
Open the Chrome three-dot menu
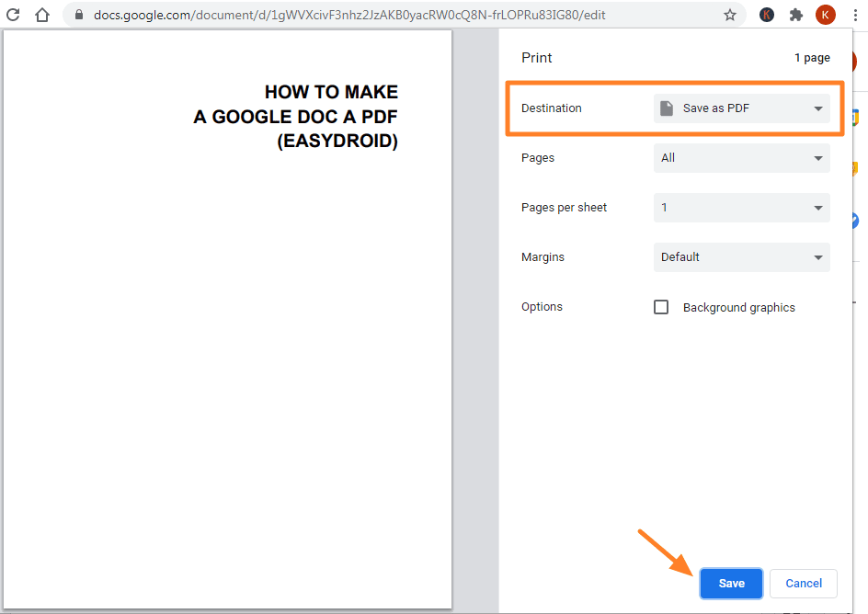coord(855,15)
